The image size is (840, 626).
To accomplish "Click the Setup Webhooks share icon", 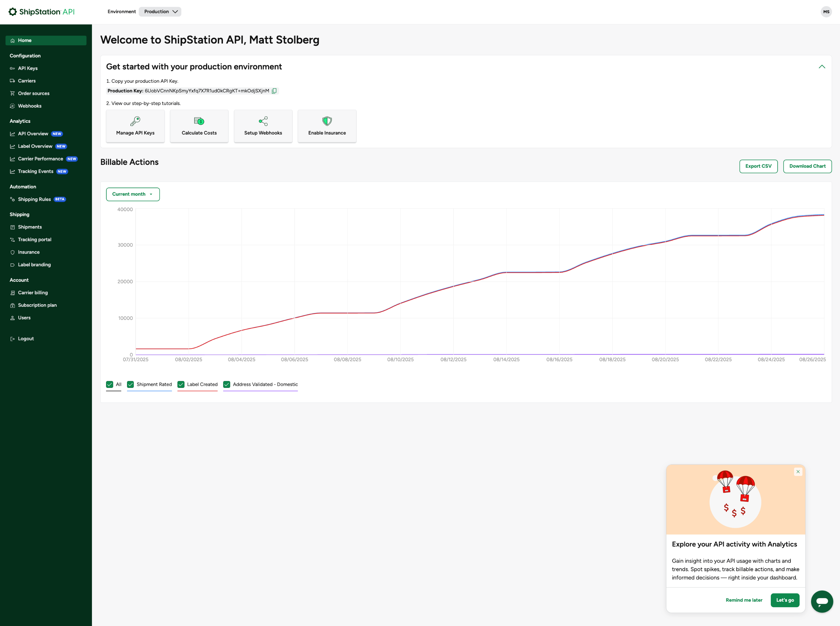I will pyautogui.click(x=263, y=121).
